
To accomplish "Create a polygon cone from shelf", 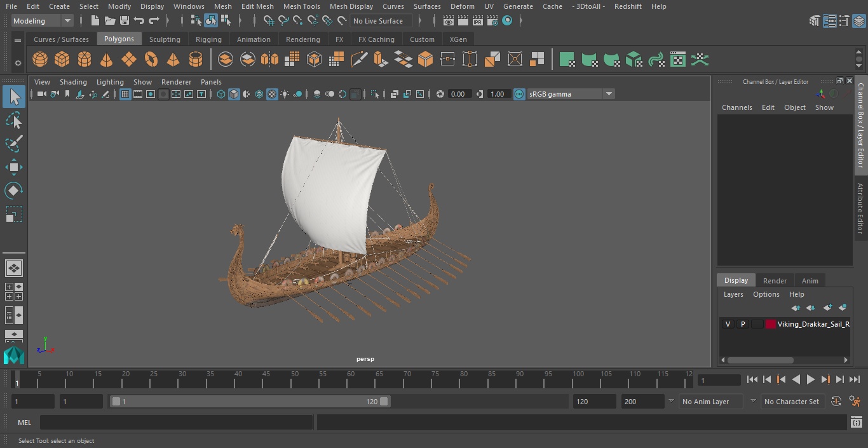I will [107, 60].
